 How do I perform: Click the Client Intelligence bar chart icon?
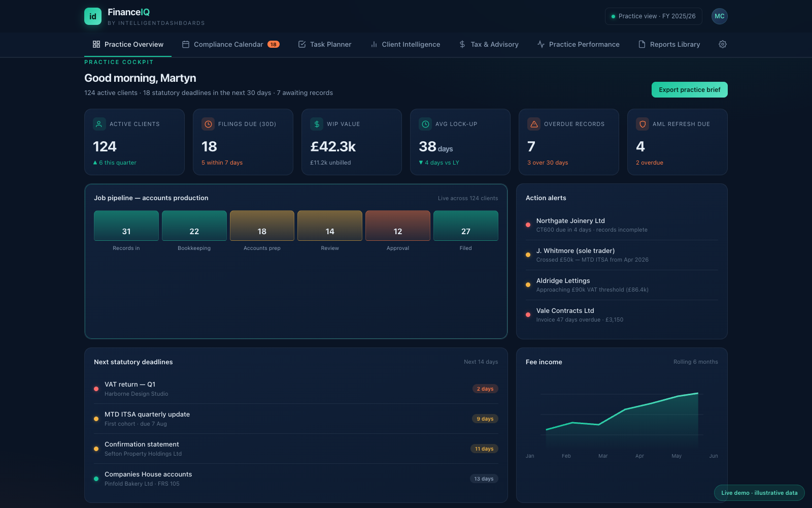tap(374, 44)
